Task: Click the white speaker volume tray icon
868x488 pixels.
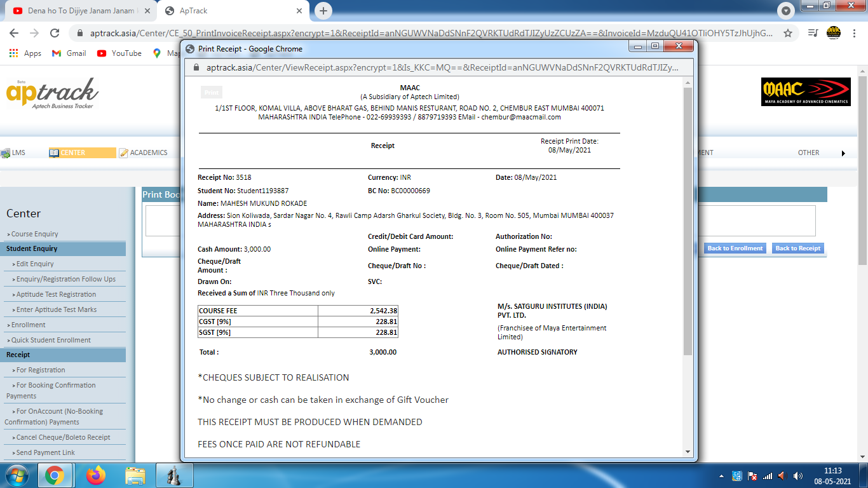Action: click(x=797, y=475)
